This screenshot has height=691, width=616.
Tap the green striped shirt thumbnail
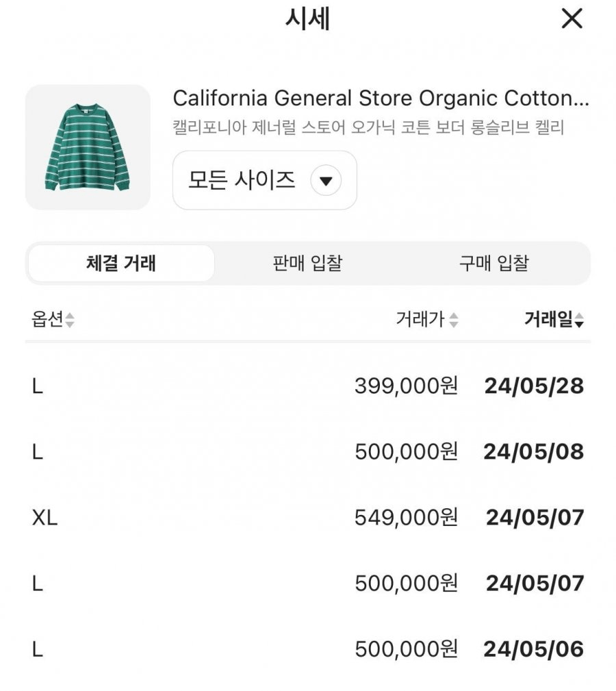88,147
